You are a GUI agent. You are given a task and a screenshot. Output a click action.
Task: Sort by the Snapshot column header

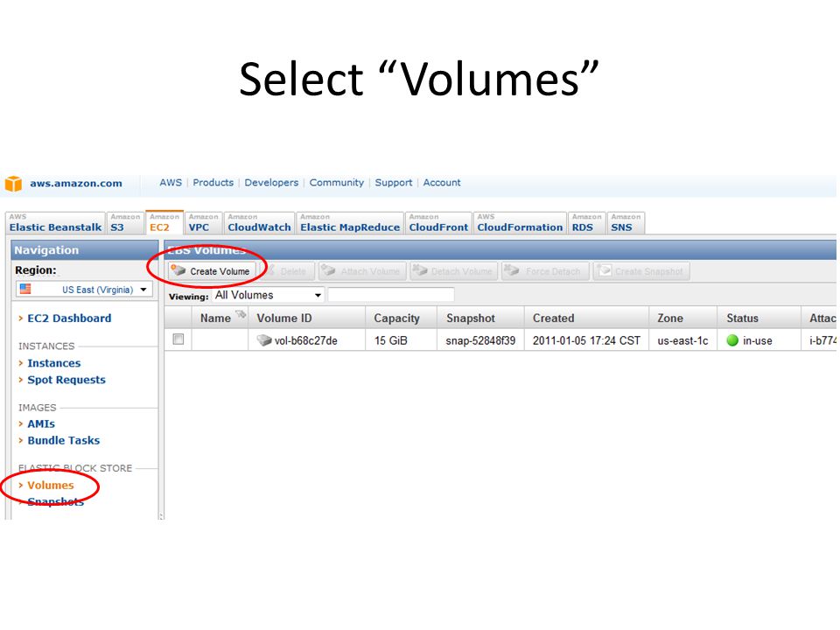click(480, 318)
